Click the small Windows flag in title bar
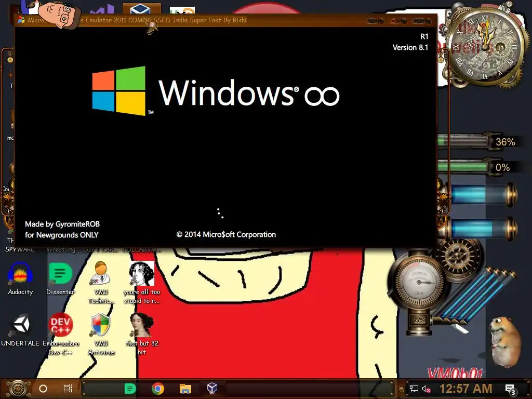532x399 pixels. [21, 20]
